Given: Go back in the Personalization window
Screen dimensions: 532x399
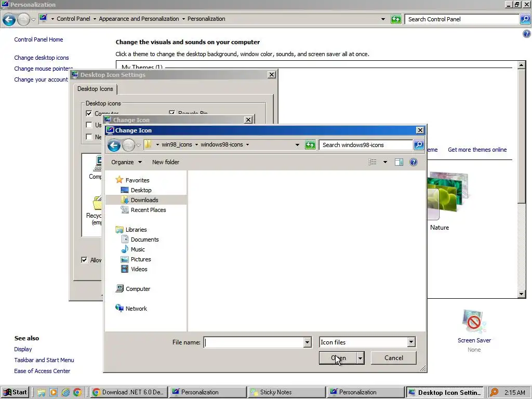Looking at the screenshot, I should pyautogui.click(x=9, y=19).
